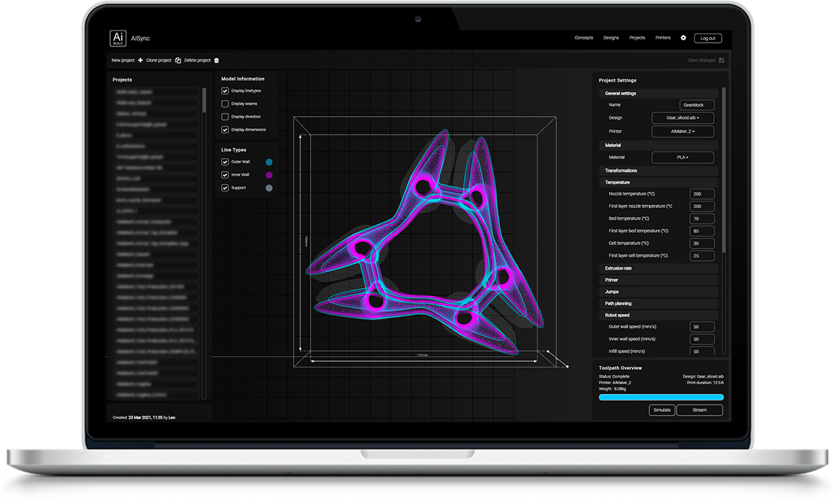Uncheck the Outer Wall line type

(225, 162)
